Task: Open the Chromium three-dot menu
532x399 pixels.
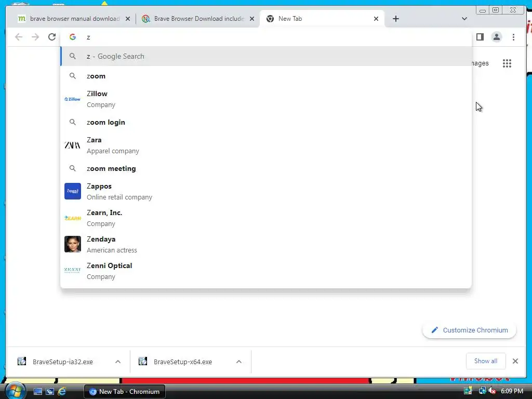Action: (513, 37)
